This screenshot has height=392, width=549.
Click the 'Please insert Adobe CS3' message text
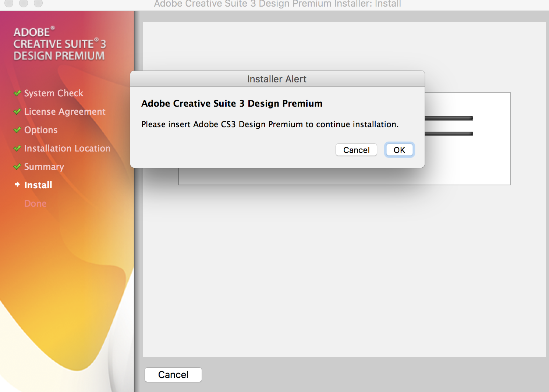point(270,124)
